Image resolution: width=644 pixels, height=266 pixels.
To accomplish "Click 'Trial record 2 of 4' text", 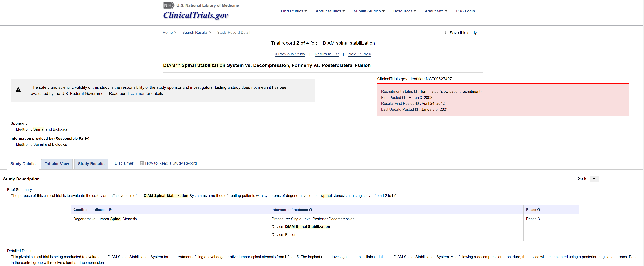I will (x=290, y=43).
